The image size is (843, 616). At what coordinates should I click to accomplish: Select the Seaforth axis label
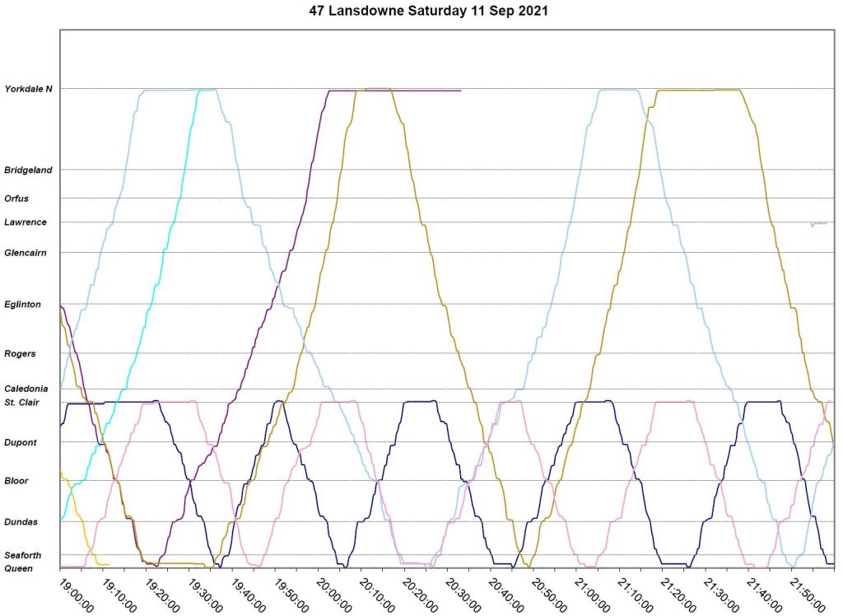point(23,556)
